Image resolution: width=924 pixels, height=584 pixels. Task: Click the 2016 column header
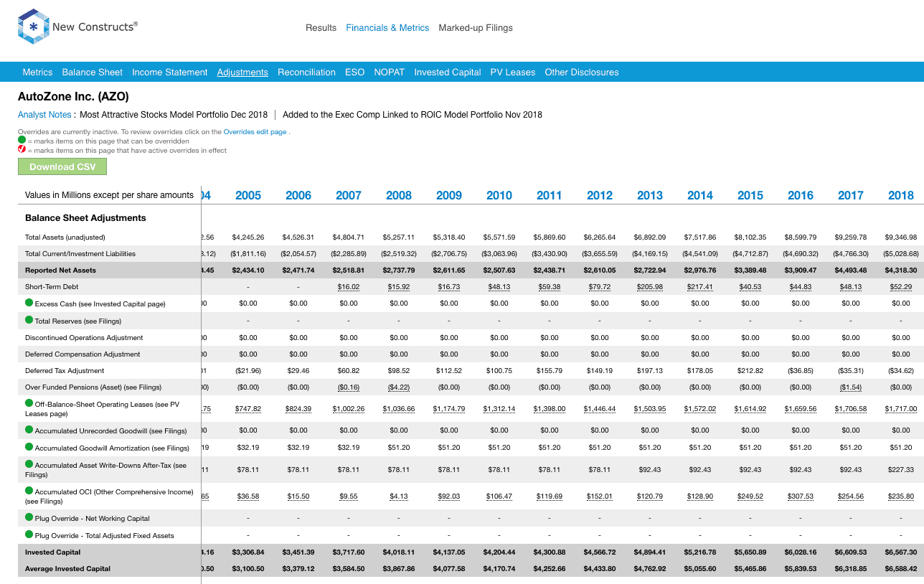801,195
